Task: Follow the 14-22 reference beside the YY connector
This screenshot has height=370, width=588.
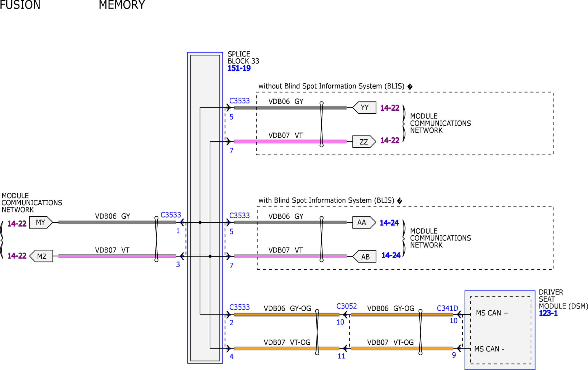Action: click(x=390, y=108)
